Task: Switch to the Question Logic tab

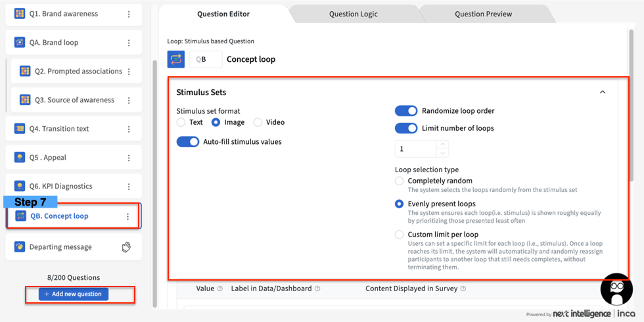Action: (353, 14)
